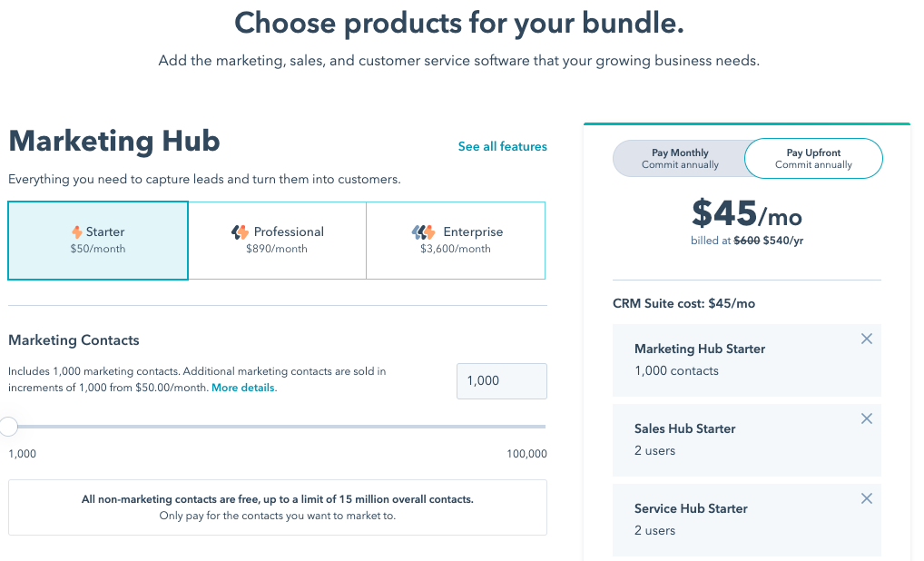Click the Service Hub Starter bundle entry
This screenshot has height=561, width=924.
pos(735,519)
